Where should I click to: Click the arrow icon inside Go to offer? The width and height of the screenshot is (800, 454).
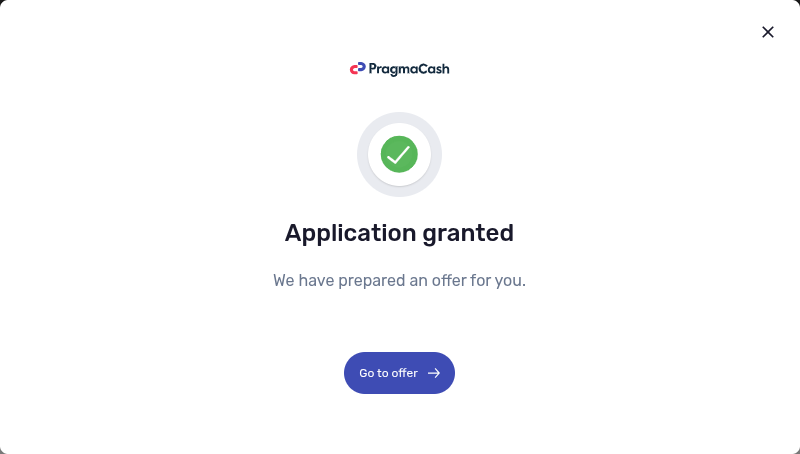pos(434,373)
